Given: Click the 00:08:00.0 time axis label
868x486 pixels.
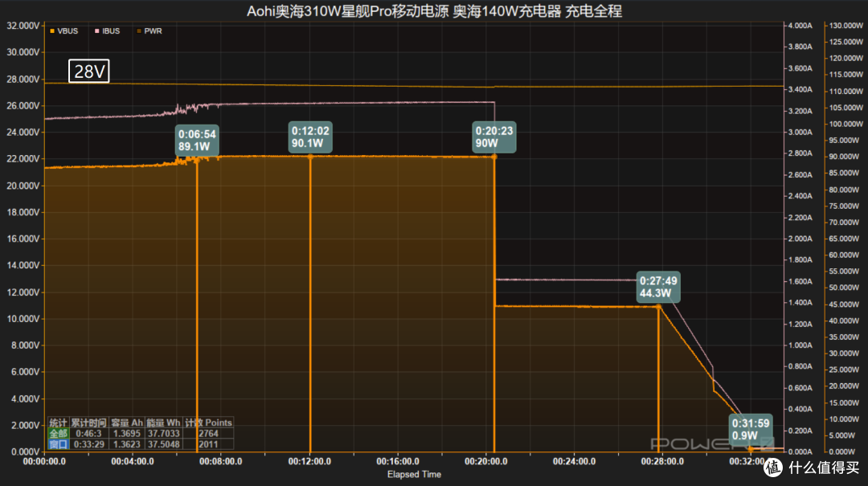Looking at the screenshot, I should (221, 461).
